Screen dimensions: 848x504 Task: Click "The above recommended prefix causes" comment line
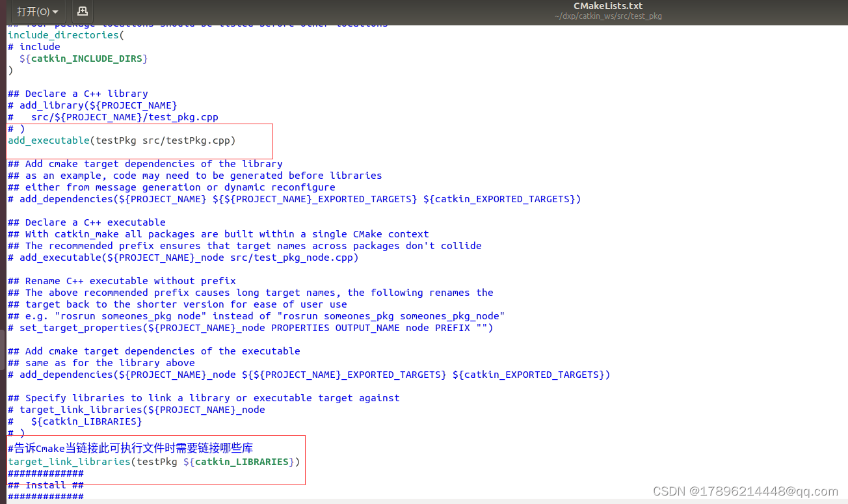(250, 293)
